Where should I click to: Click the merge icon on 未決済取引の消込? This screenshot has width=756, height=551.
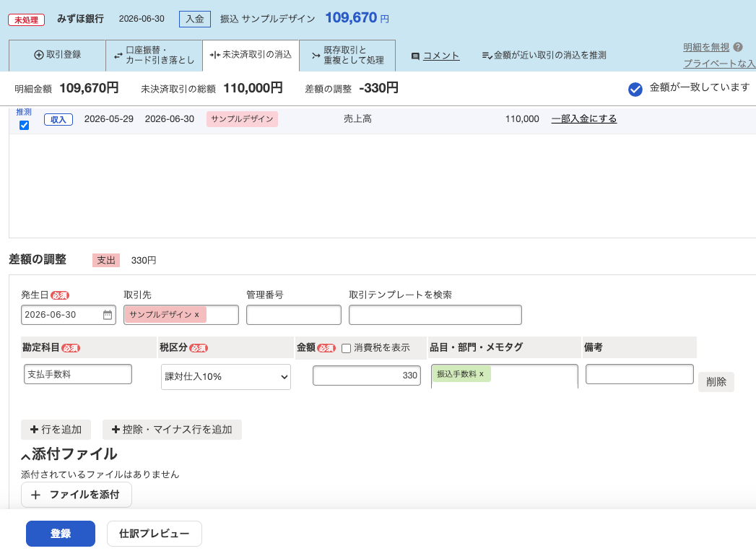coord(215,55)
